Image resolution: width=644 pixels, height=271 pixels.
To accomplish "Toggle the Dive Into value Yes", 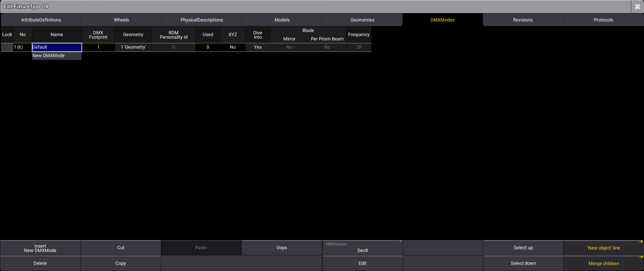I will coord(258,47).
